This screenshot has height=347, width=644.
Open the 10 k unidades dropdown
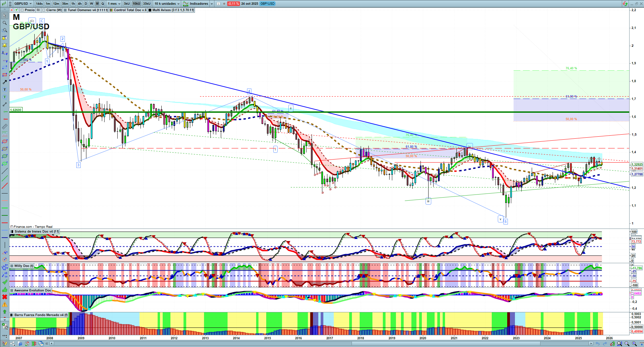(167, 4)
